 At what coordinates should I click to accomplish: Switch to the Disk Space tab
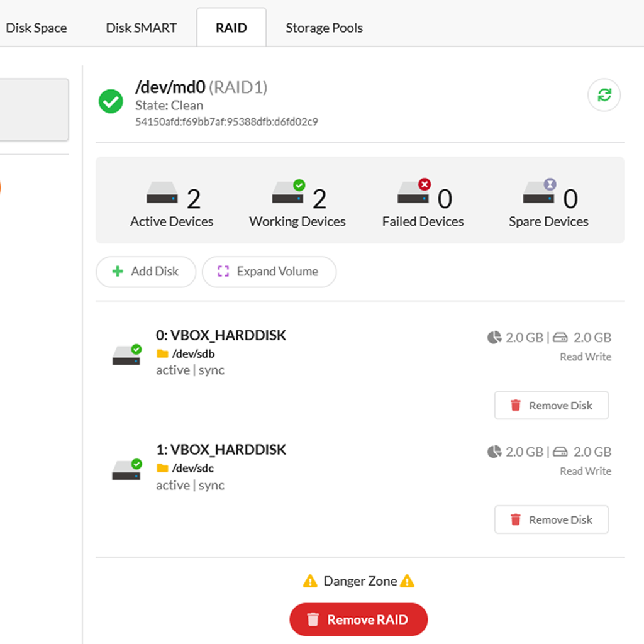tap(36, 28)
